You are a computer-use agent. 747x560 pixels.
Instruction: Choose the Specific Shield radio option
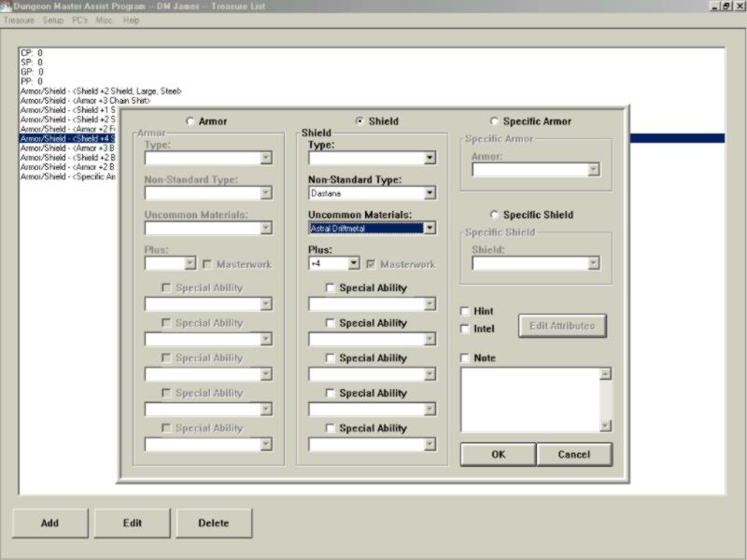pos(494,215)
